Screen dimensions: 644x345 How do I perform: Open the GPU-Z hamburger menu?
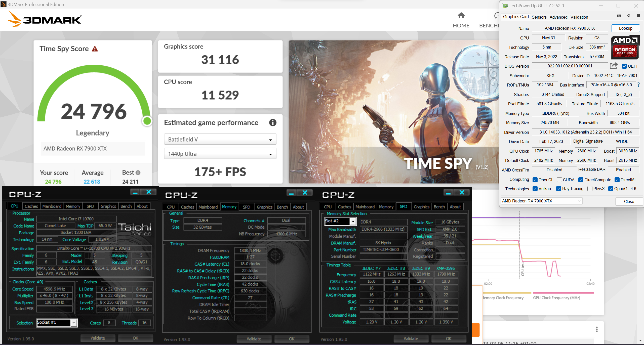(x=638, y=16)
